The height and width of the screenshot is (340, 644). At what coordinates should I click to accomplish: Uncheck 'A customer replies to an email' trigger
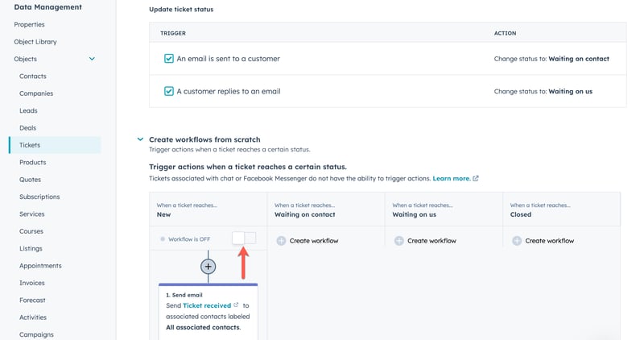pos(169,91)
